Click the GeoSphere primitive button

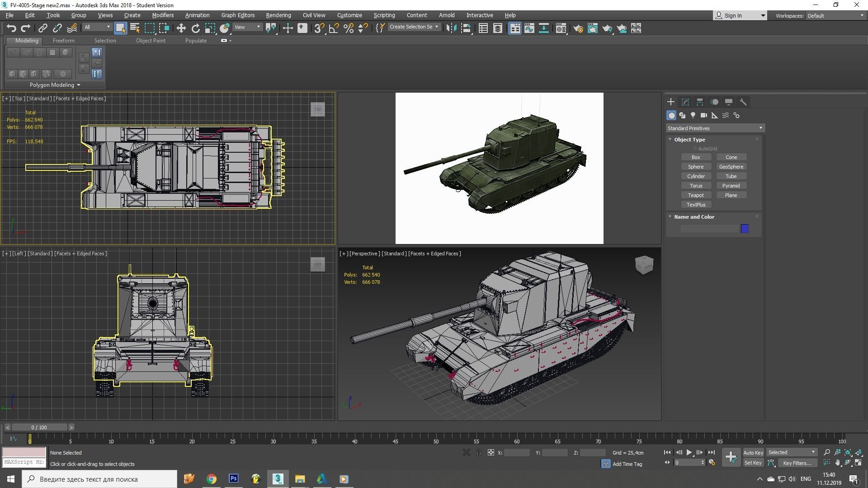[x=731, y=167]
